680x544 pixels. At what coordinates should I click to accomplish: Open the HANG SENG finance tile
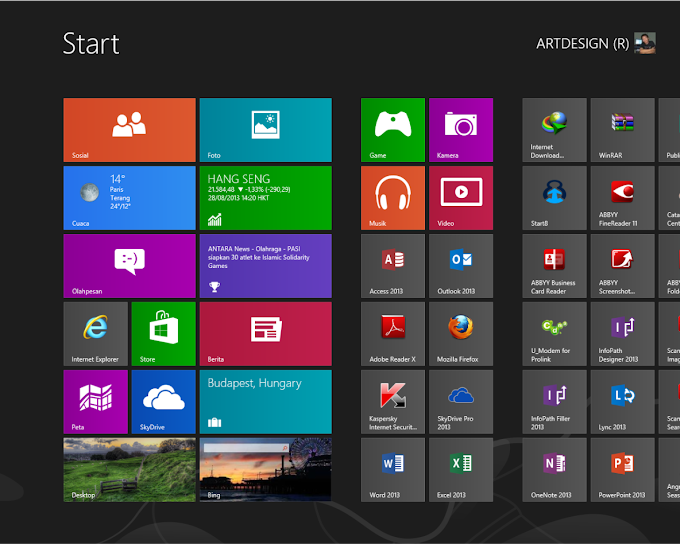(265, 198)
